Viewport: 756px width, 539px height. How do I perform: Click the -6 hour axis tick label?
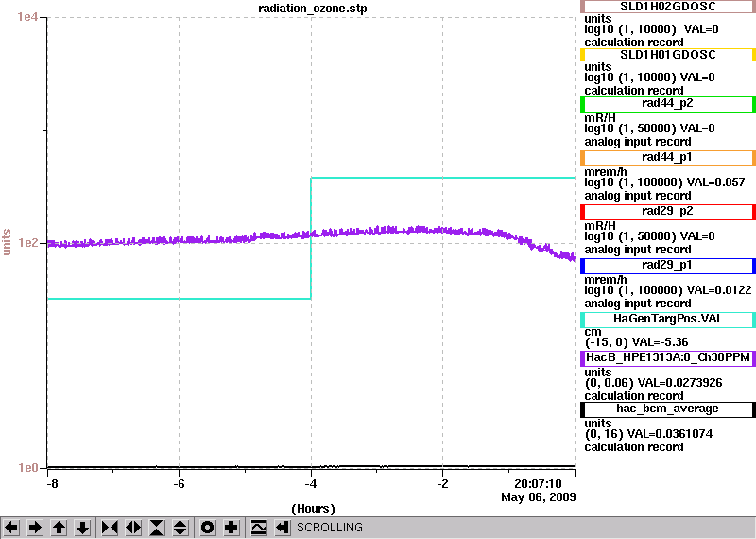coord(179,484)
